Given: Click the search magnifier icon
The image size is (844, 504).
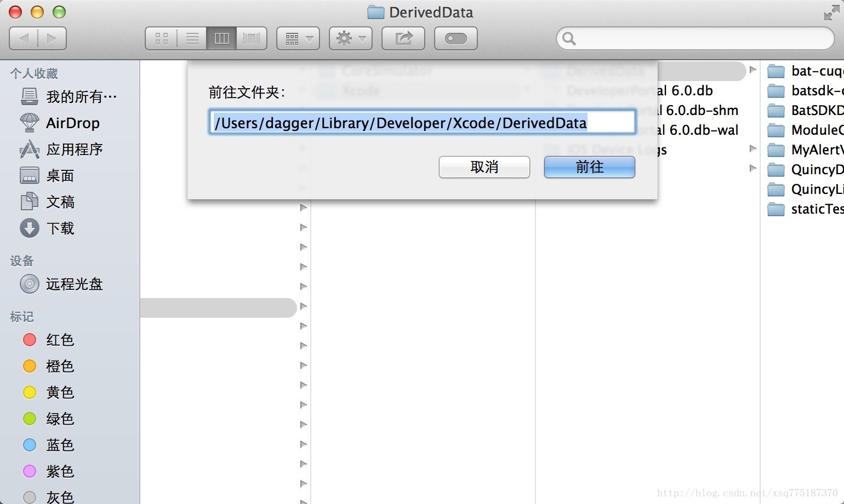Looking at the screenshot, I should click(569, 38).
